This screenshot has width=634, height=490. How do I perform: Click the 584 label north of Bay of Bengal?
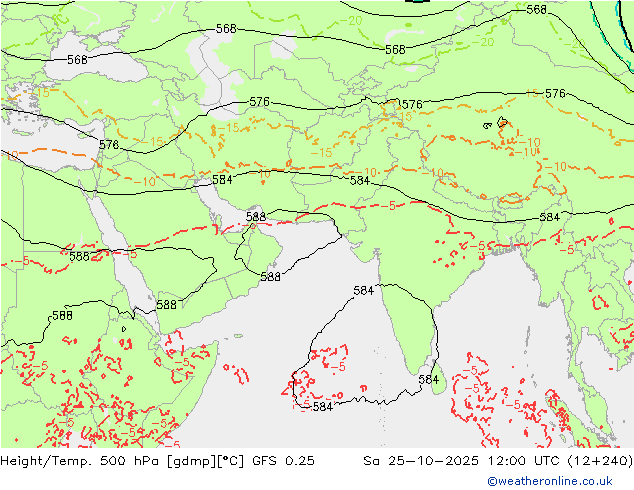pyautogui.click(x=549, y=217)
